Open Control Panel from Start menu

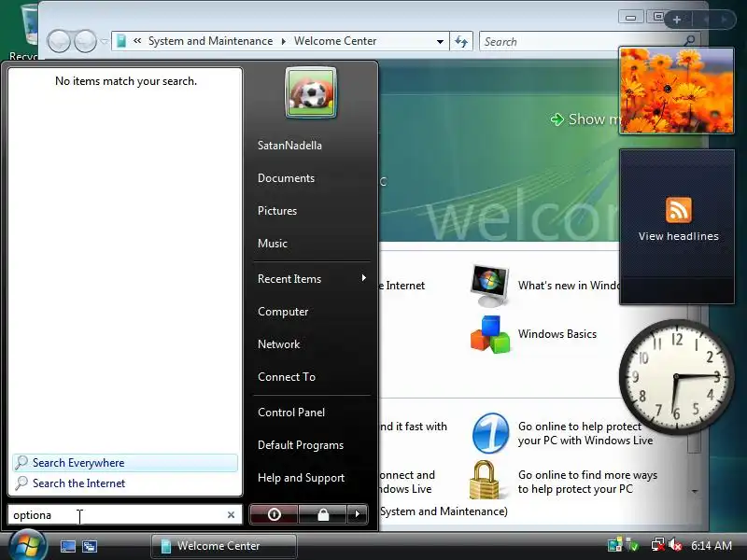(291, 413)
